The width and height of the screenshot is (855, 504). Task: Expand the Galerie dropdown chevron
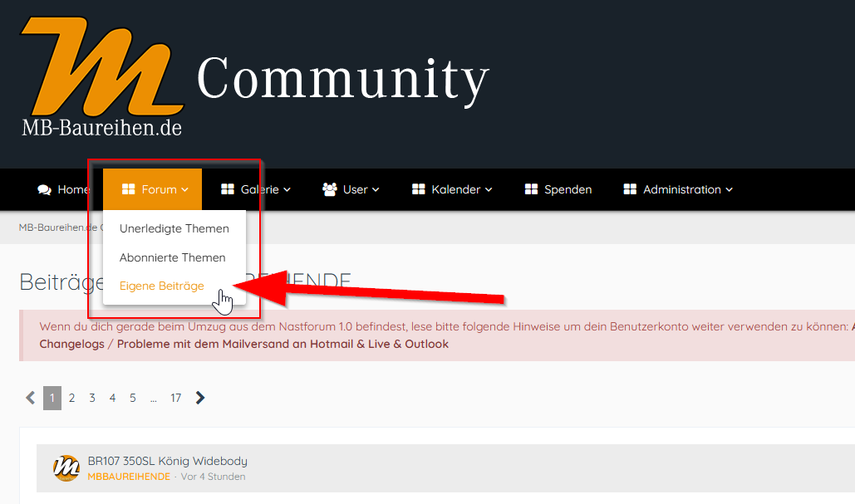[x=287, y=189]
